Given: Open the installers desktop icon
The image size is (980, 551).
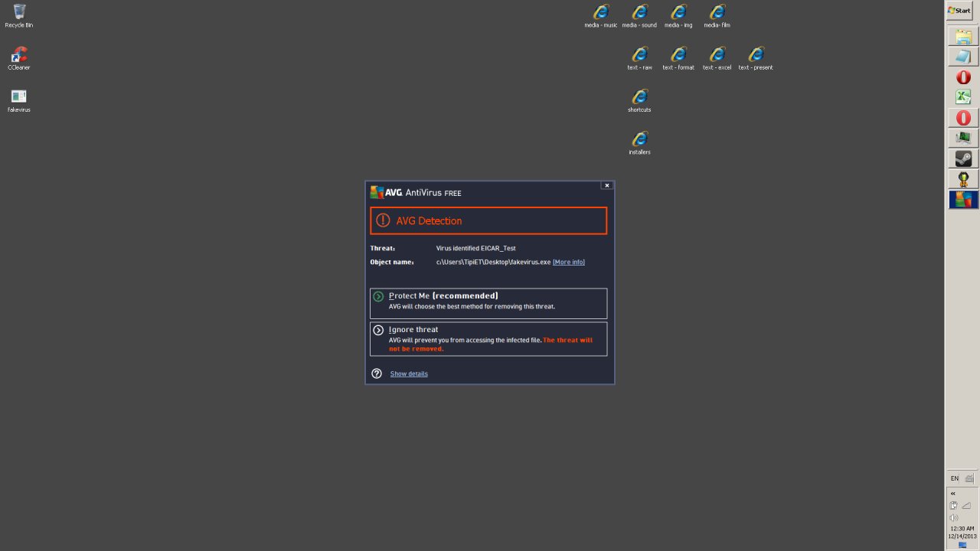Looking at the screenshot, I should (x=639, y=143).
